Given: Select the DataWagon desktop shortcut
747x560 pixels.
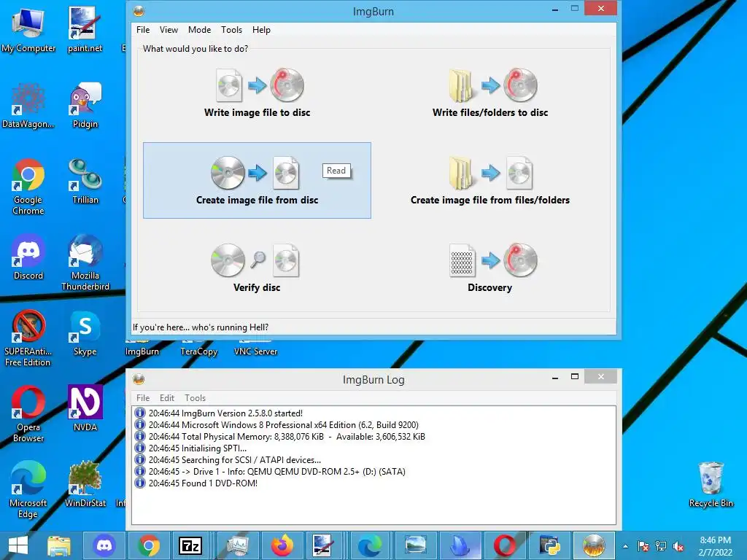Looking at the screenshot, I should (x=28, y=106).
